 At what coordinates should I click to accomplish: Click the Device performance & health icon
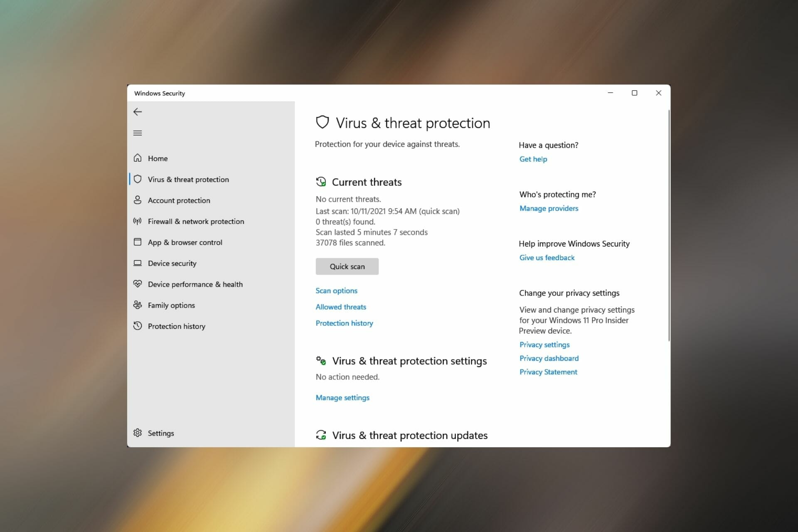click(138, 284)
